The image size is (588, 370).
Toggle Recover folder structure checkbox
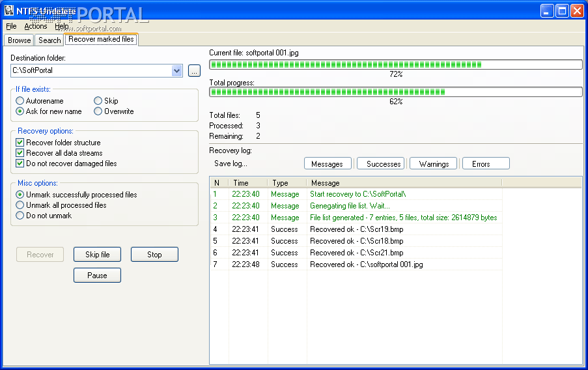pyautogui.click(x=59, y=143)
